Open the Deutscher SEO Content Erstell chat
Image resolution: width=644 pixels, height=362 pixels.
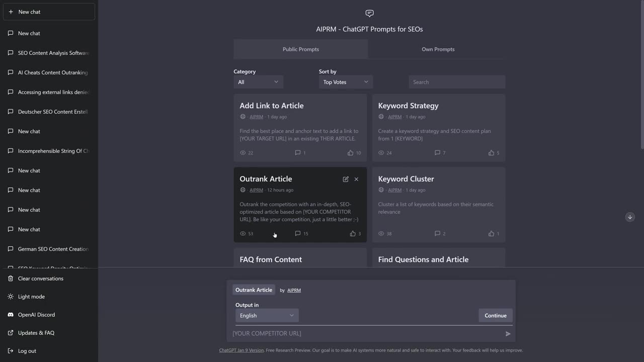point(49,112)
